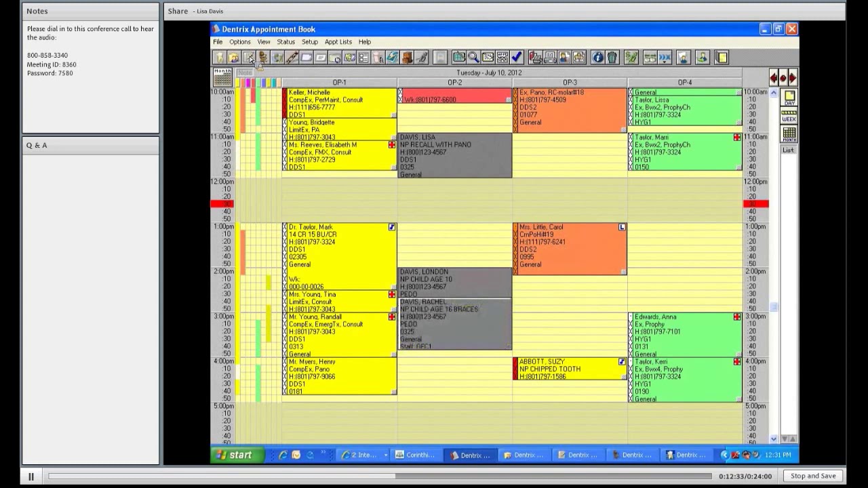Click the Office Manager chair icon
This screenshot has width=868, height=488.
click(x=263, y=58)
